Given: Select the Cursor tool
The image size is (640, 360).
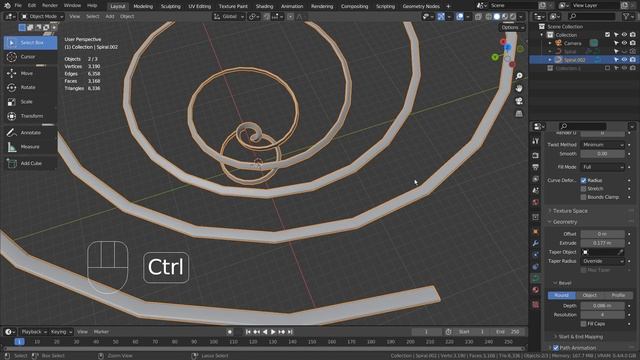Looking at the screenshot, I should click(x=30, y=57).
